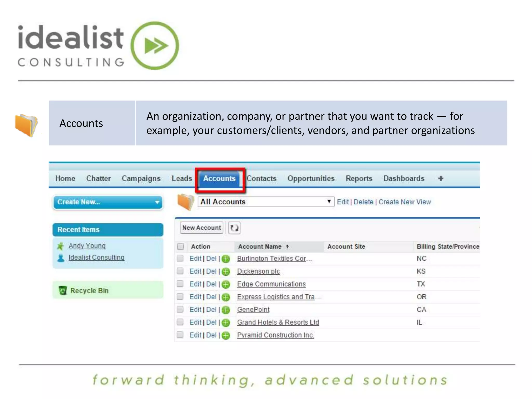
Task: Open the GenePoint account
Action: point(253,310)
